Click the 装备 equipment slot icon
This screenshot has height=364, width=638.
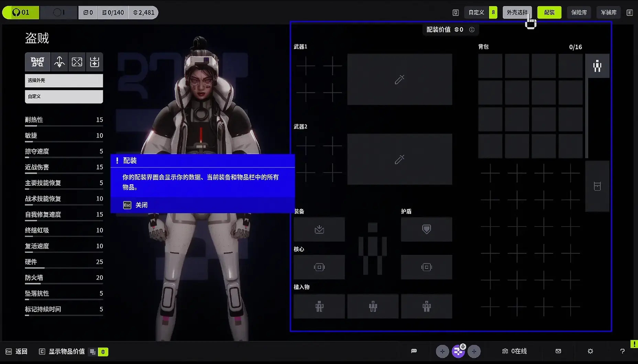point(319,229)
